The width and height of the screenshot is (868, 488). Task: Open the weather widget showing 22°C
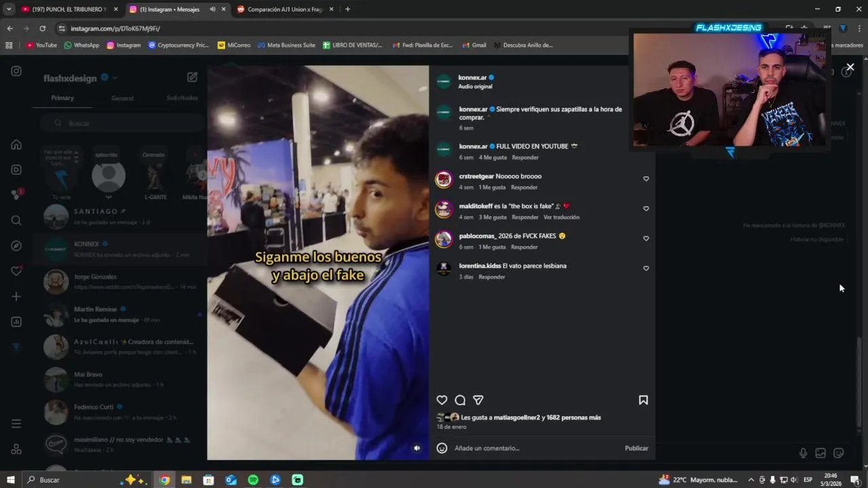pos(698,480)
